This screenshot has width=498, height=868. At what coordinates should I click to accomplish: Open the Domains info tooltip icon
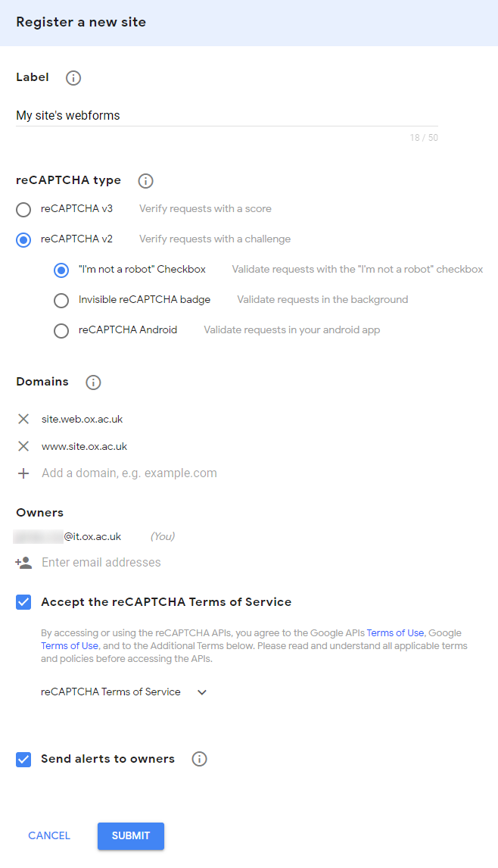[93, 382]
